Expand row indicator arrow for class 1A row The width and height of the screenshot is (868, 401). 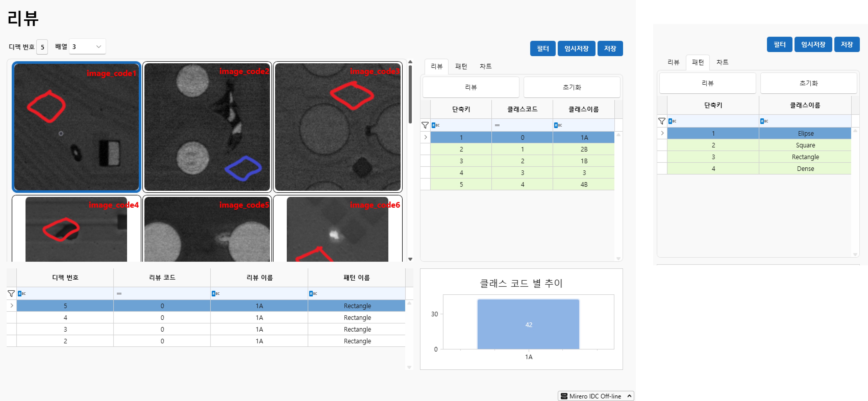426,137
